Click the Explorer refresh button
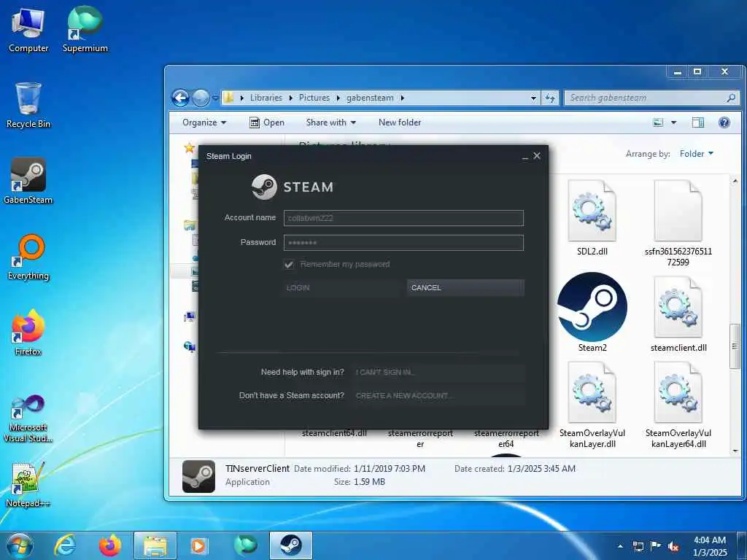The image size is (747, 560). (x=550, y=98)
